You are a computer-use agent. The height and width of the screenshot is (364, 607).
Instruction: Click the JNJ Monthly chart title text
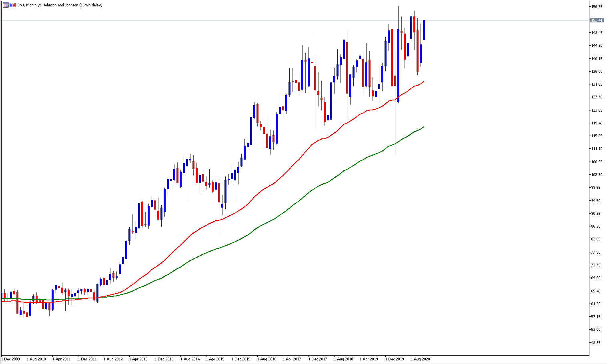point(60,5)
